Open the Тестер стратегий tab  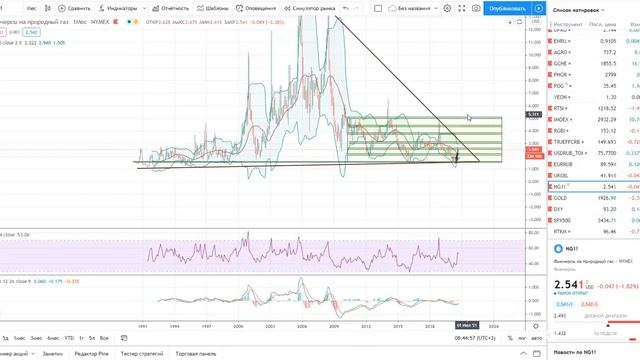[142, 354]
